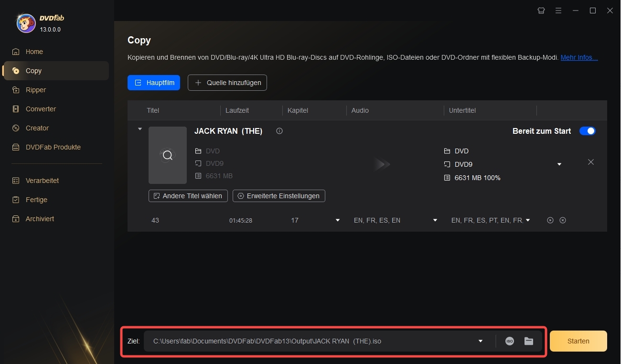
Task: Click the Hauptfilm mode button
Action: pos(154,83)
